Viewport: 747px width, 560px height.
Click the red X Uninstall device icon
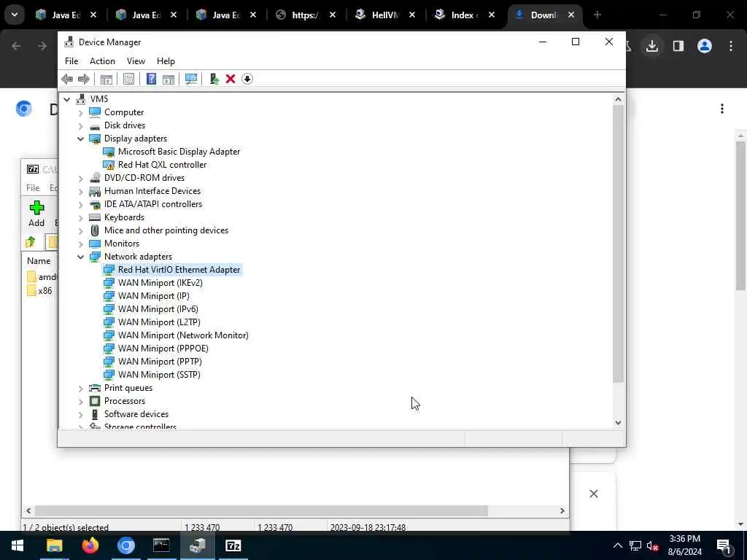pos(230,79)
